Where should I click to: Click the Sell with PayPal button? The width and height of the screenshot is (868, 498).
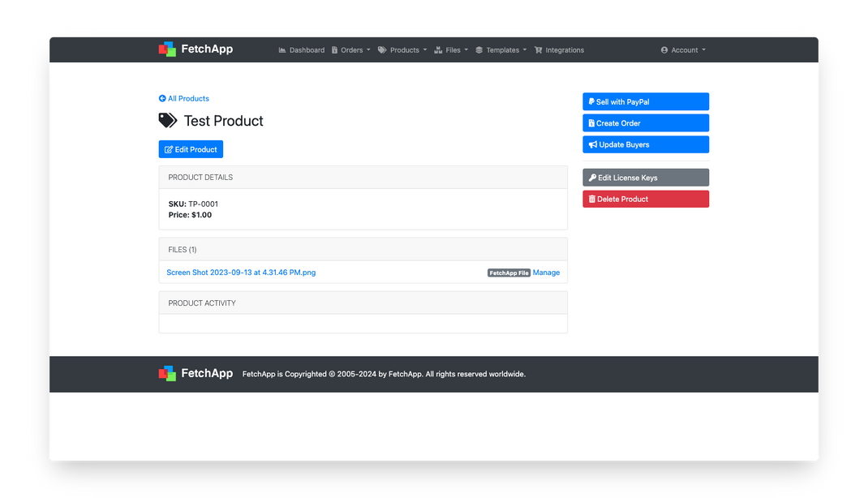[646, 101]
